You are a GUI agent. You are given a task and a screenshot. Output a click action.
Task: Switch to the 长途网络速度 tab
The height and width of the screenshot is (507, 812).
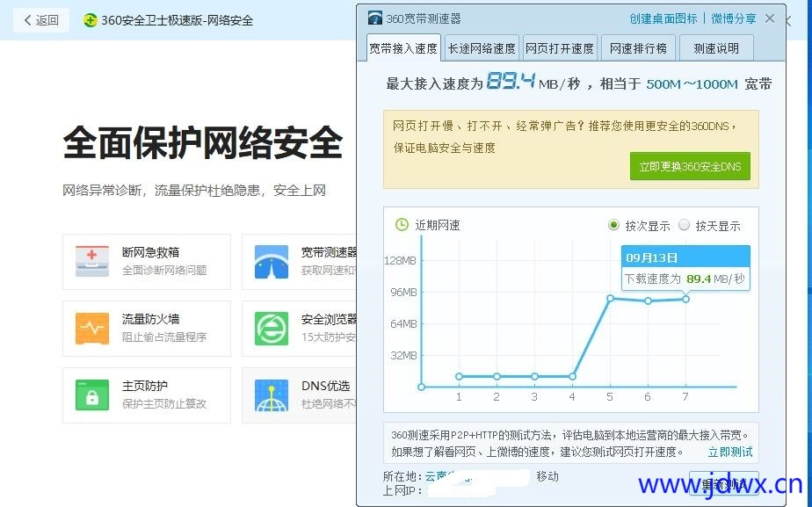point(482,48)
